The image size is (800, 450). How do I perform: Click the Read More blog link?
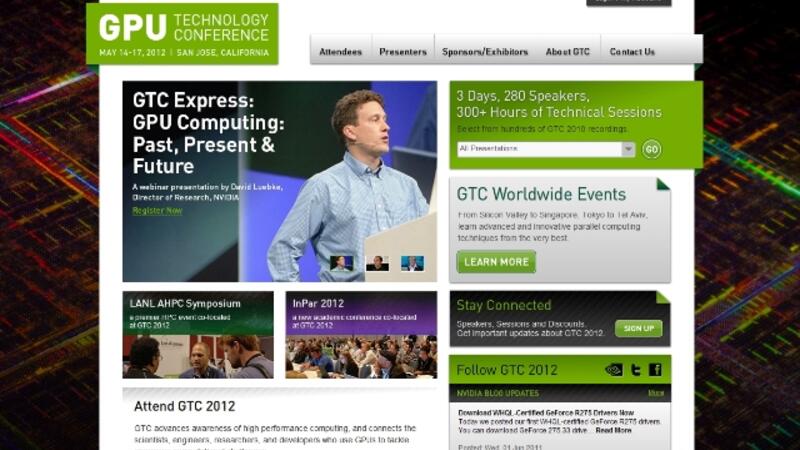click(x=613, y=430)
